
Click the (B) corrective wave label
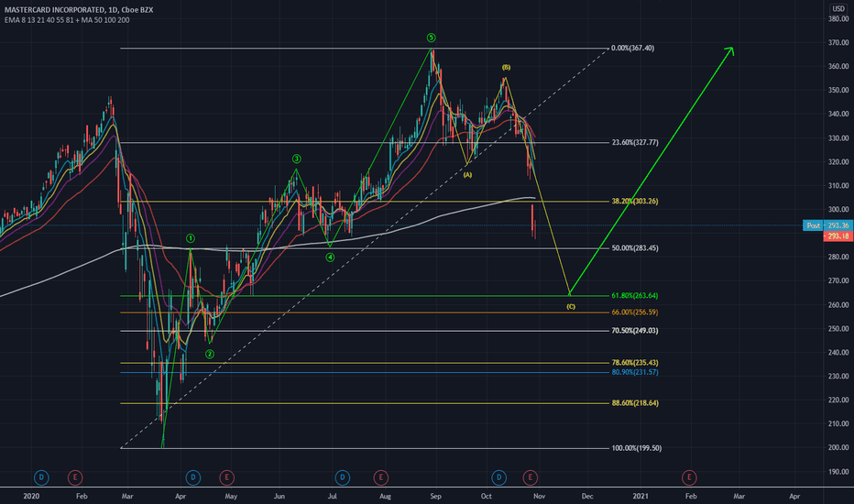coord(506,68)
